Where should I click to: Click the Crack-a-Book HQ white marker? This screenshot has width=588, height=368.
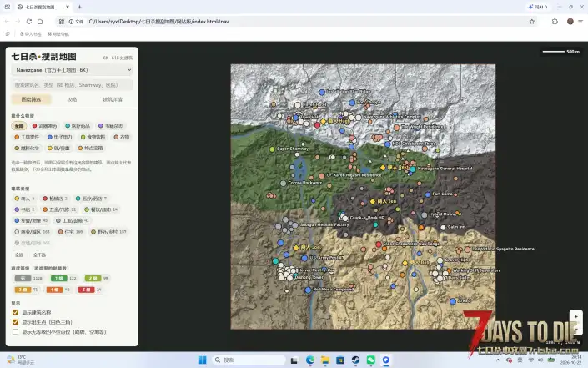click(345, 218)
